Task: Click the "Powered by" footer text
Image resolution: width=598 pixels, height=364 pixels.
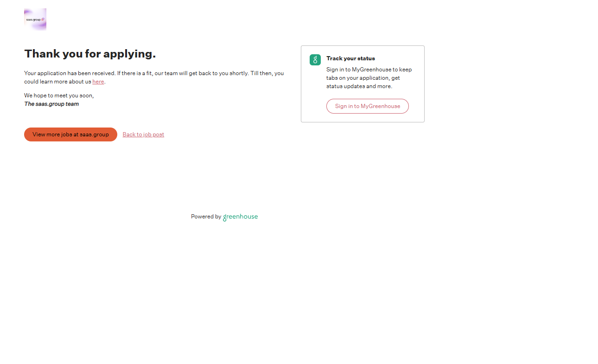Action: tap(206, 217)
